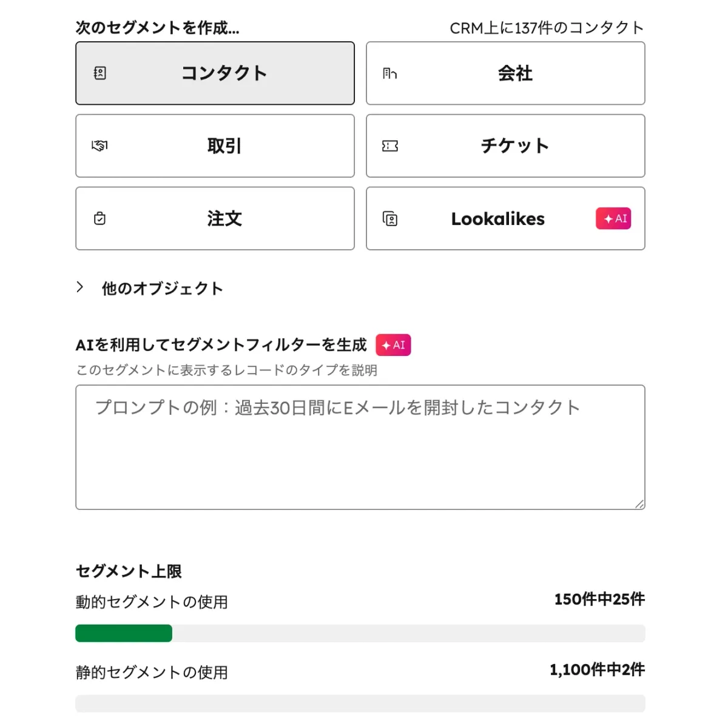Click the contact card icon on コンタクト
Viewport: 728px width, 724px height.
(99, 73)
